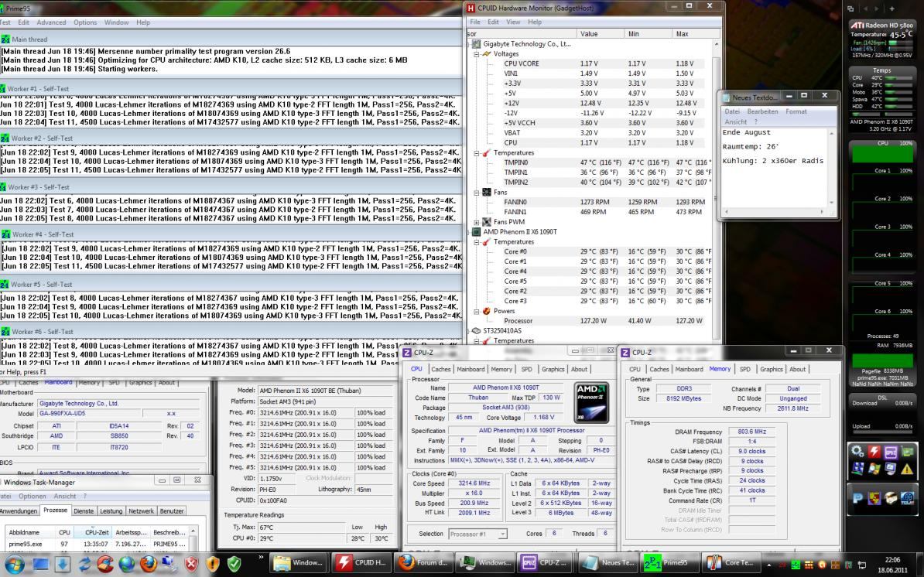Show hidden tray icons arrow
924x577 pixels.
(769, 565)
